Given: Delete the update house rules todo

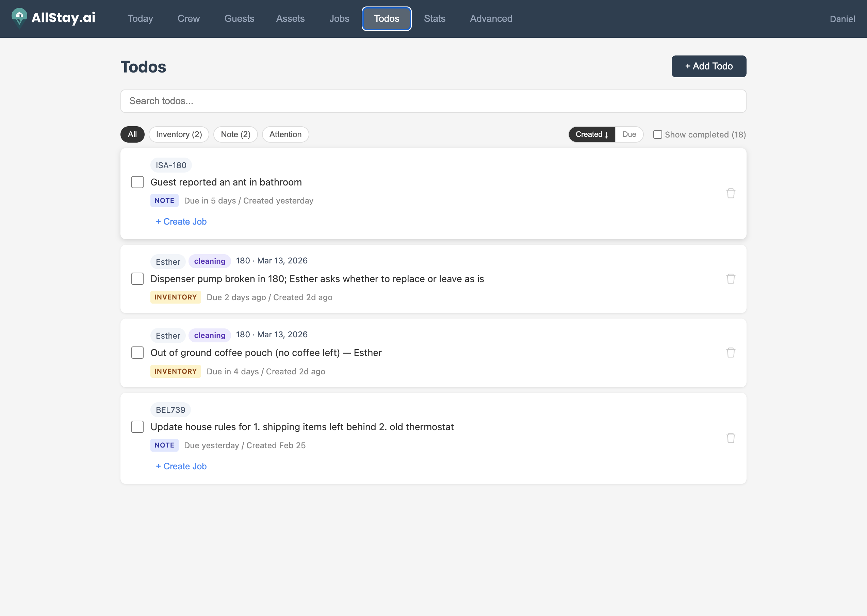Looking at the screenshot, I should [731, 438].
